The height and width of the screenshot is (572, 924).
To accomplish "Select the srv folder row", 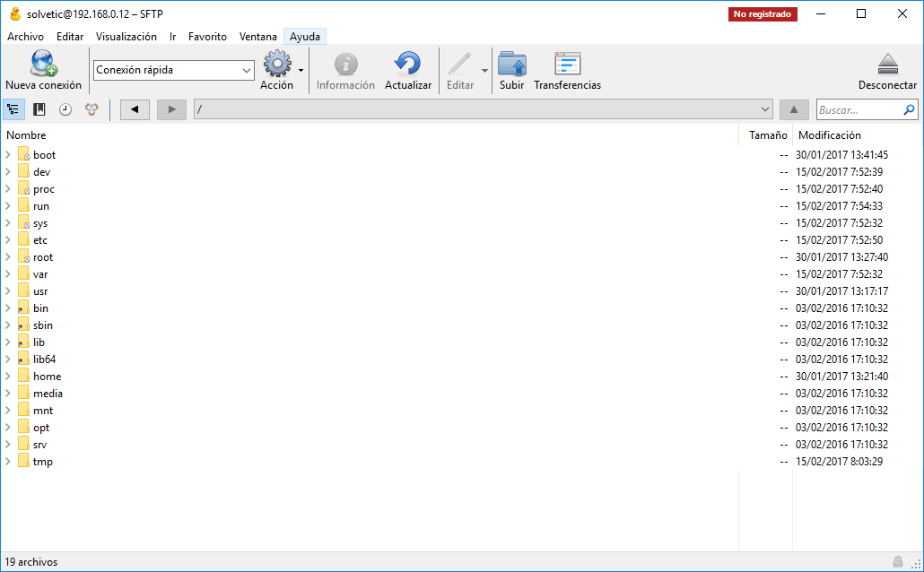I will [x=461, y=444].
